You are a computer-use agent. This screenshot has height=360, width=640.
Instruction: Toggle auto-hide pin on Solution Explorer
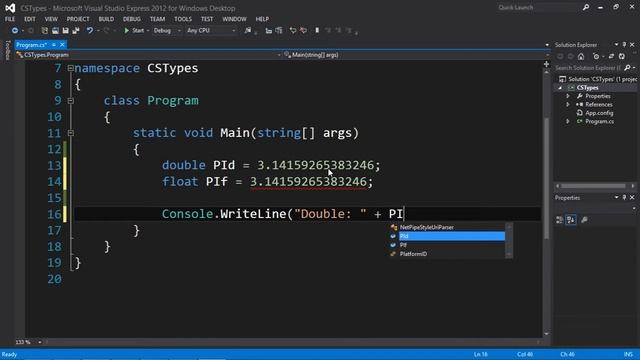pyautogui.click(x=624, y=44)
